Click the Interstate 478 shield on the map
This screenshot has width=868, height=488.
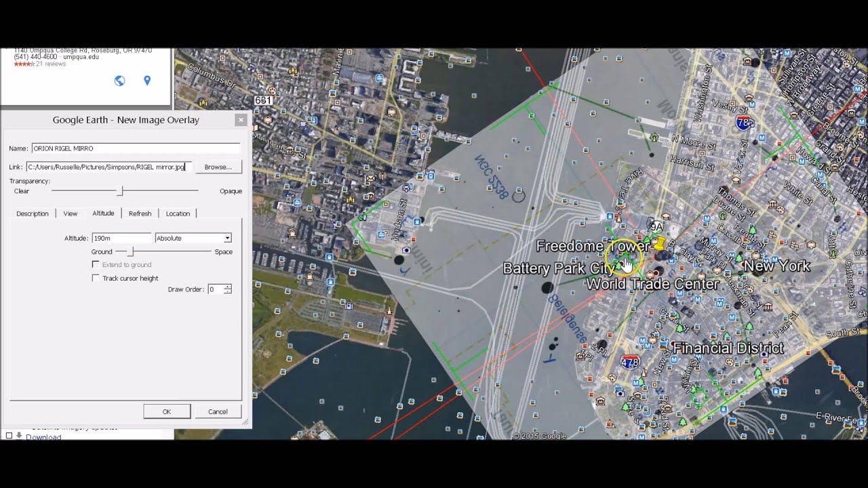(x=630, y=362)
